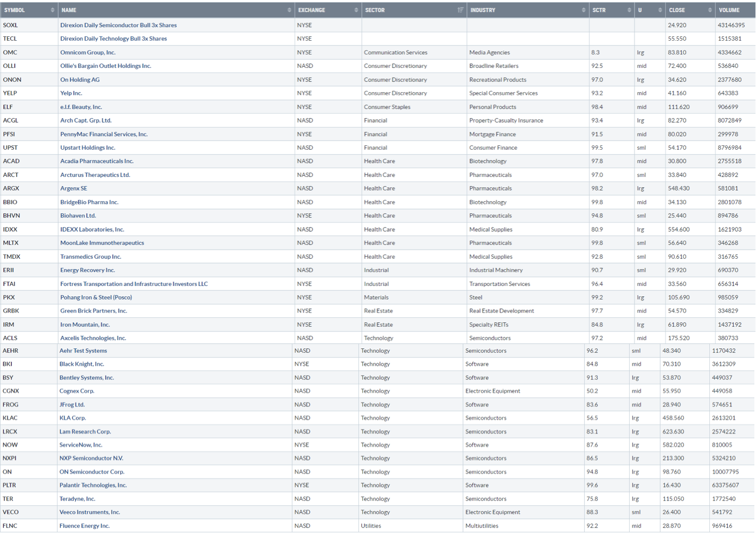Open the KLA Corp. link

pos(73,418)
